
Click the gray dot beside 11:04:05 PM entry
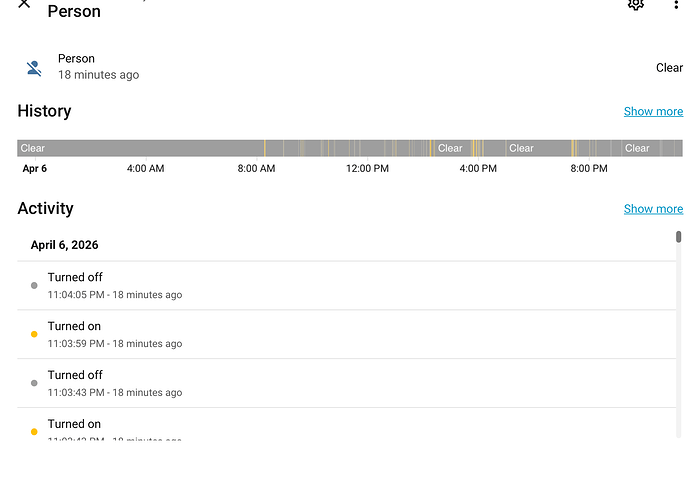[x=34, y=286]
